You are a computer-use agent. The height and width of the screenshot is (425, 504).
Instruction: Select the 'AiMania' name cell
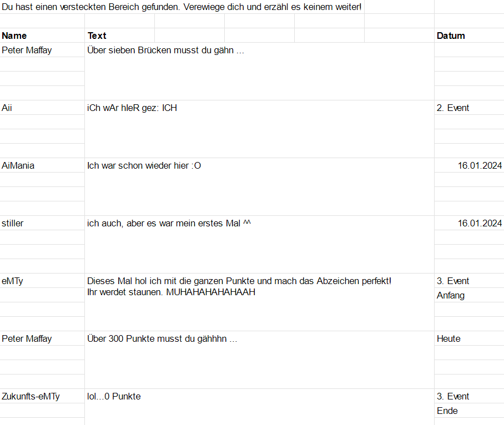tap(42, 165)
